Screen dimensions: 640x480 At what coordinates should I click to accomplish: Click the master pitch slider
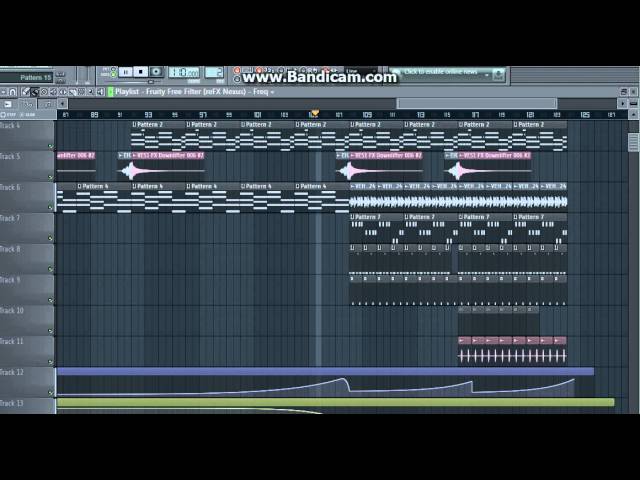tap(87, 76)
